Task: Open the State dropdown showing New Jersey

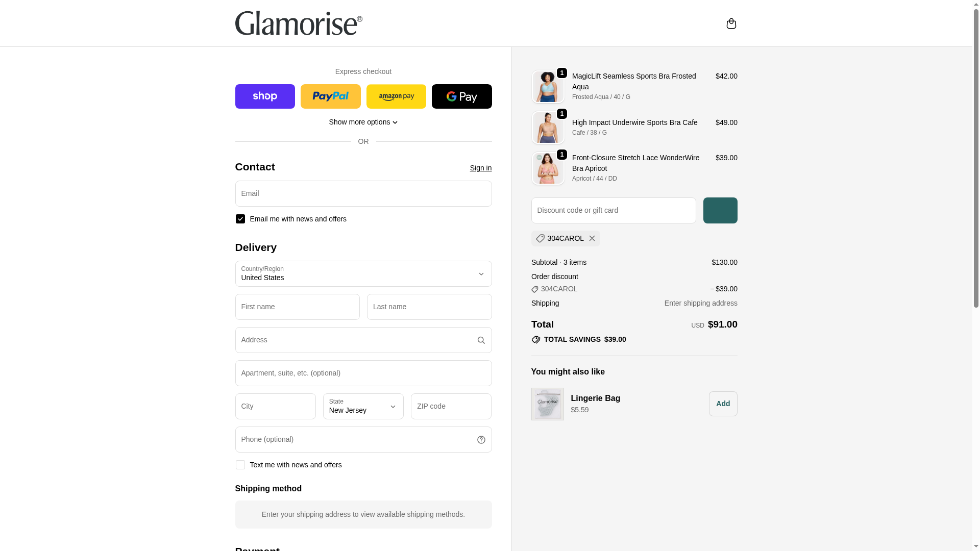Action: coord(363,407)
